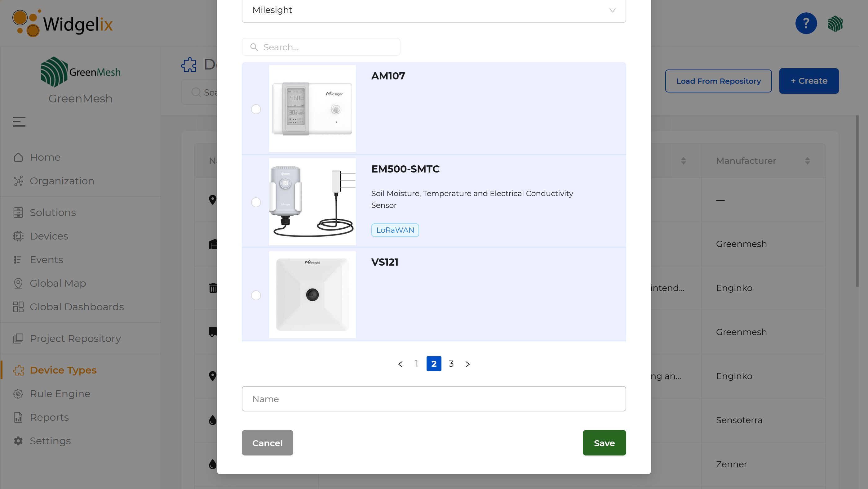The width and height of the screenshot is (868, 489).
Task: Go to next page arrow
Action: pos(467,364)
